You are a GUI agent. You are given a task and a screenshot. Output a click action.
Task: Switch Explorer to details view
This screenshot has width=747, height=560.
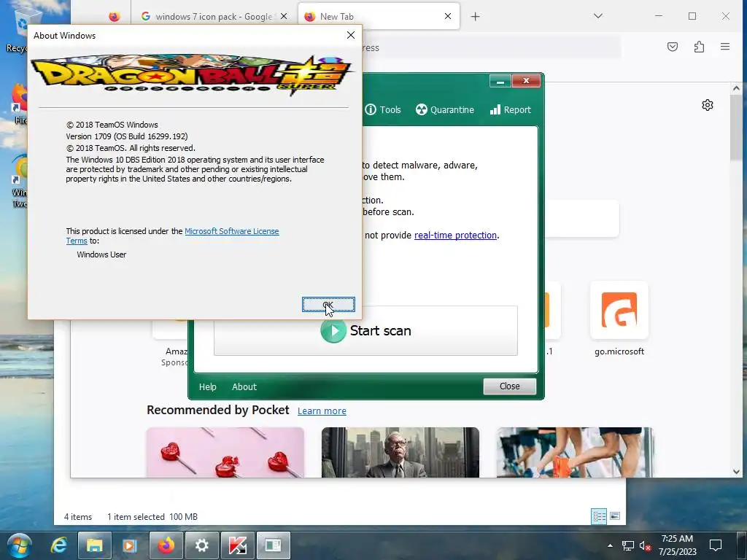599,516
